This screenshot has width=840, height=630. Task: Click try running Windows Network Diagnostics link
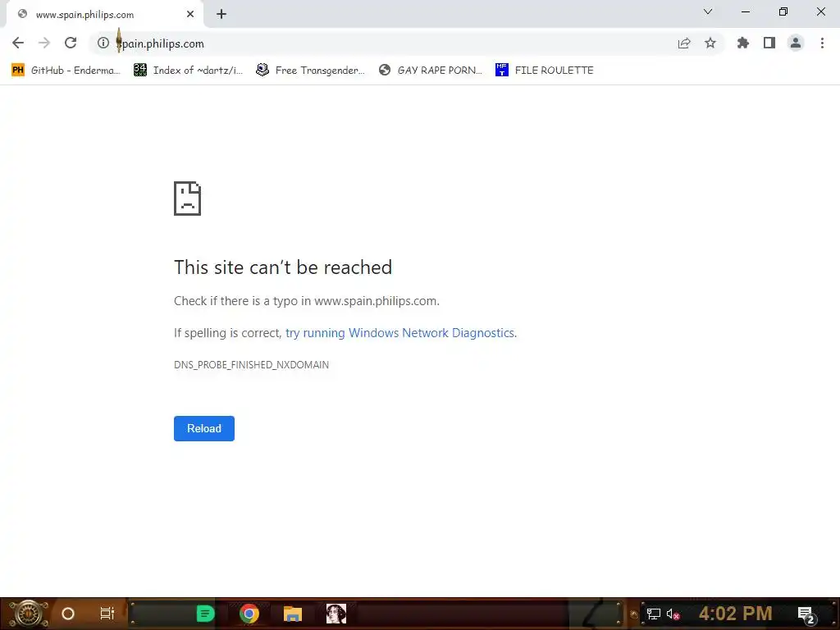399,333
